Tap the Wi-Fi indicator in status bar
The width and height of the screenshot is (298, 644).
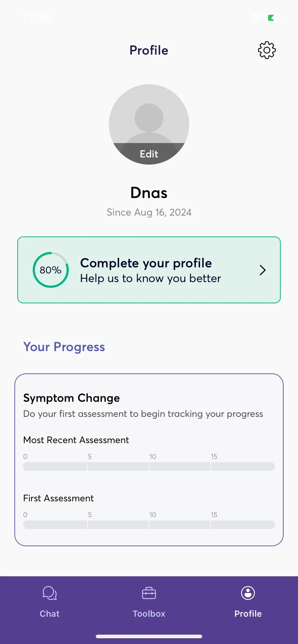tap(257, 17)
